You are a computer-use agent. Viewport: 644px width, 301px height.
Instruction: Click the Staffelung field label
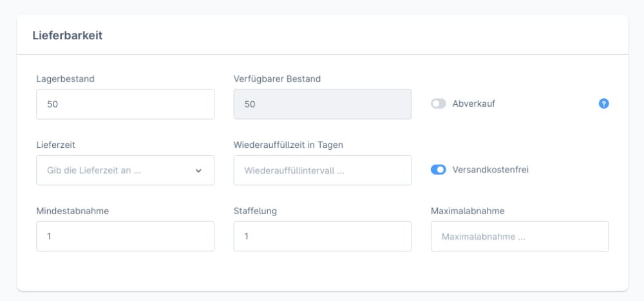(x=255, y=211)
